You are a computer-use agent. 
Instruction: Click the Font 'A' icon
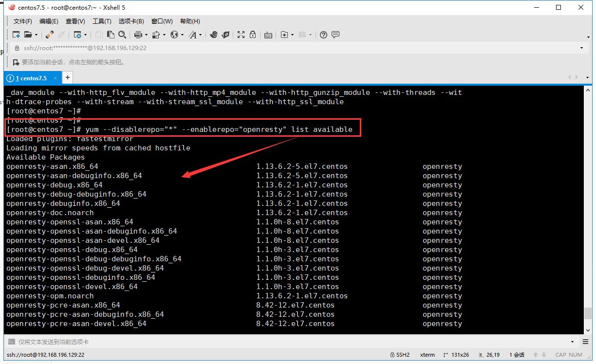point(192,35)
